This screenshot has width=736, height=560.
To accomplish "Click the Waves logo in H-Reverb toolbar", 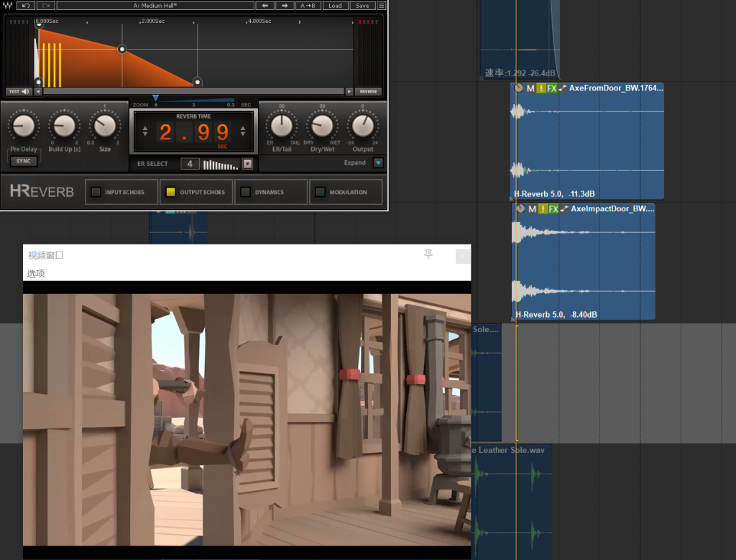I will click(7, 6).
